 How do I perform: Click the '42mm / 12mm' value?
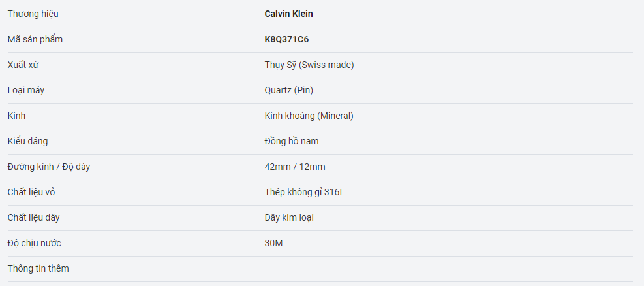(x=295, y=167)
